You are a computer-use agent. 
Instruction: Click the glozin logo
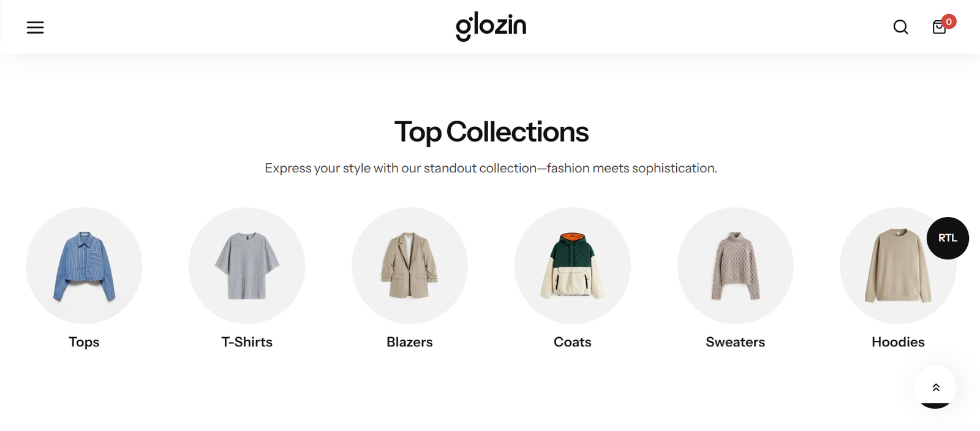coord(491,26)
